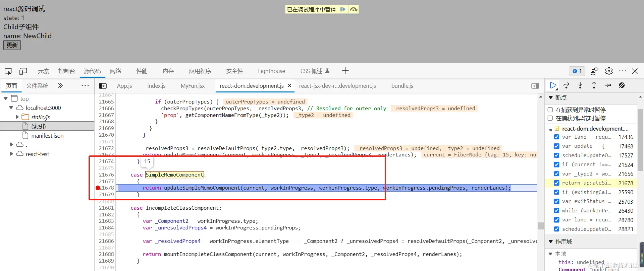Hide the navigator sidebar toggle
This screenshot has width=644, height=271.
coord(103,86)
